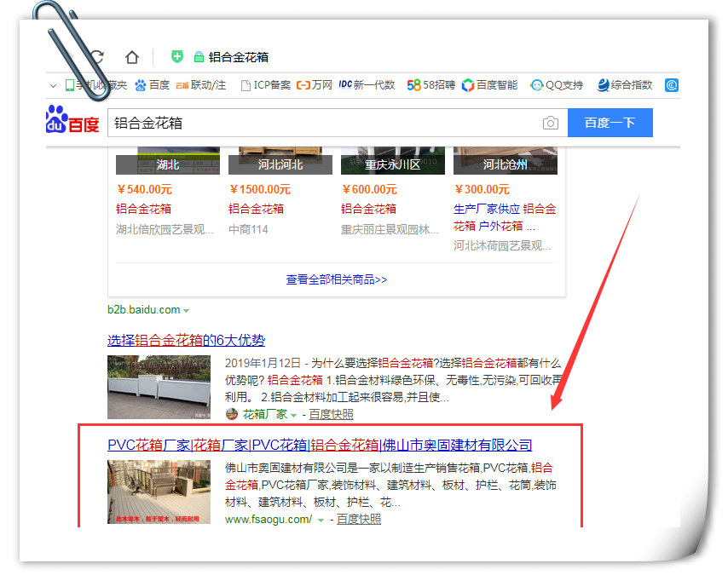Click the browser refresh icon
Viewport: 728px width, 581px height.
97,57
